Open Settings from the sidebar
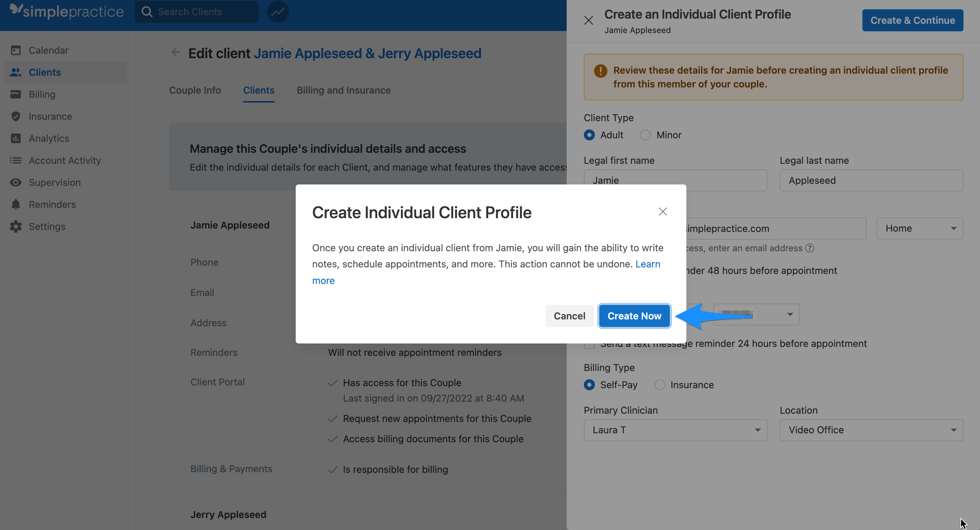The image size is (980, 530). click(47, 226)
